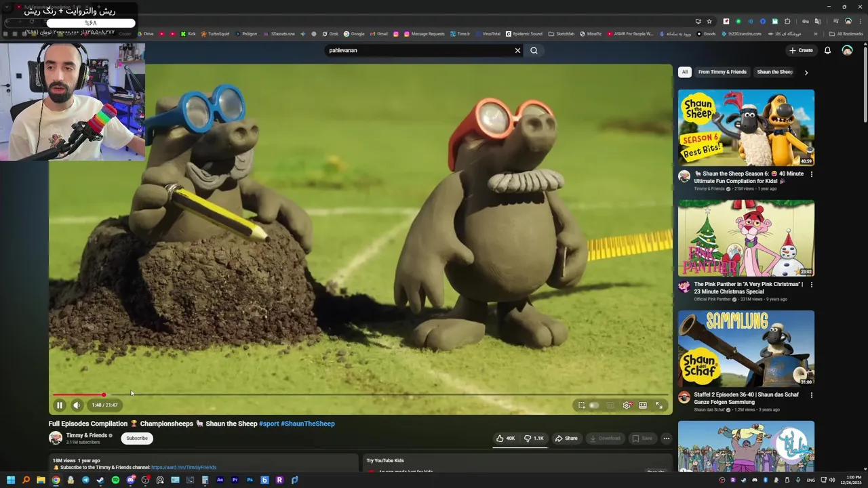Open 'A Very Pink Christmas' video title

tap(748, 287)
